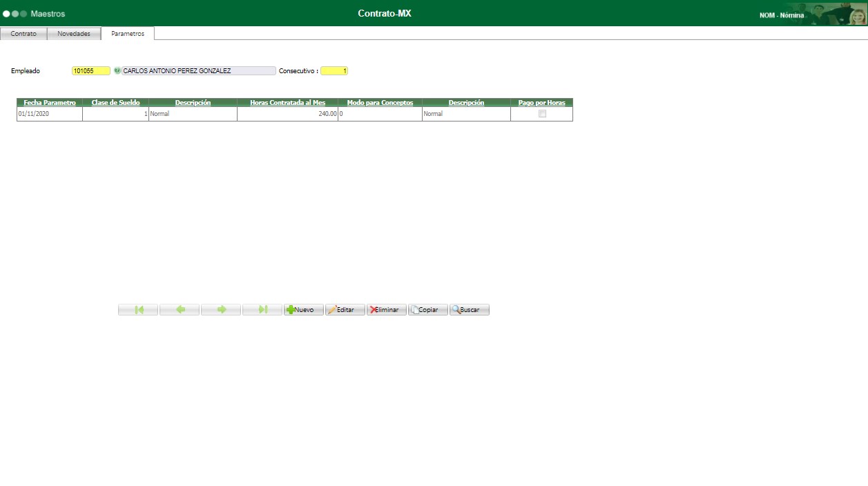Click the Copiar button
The height and width of the screenshot is (486, 868).
(x=428, y=310)
